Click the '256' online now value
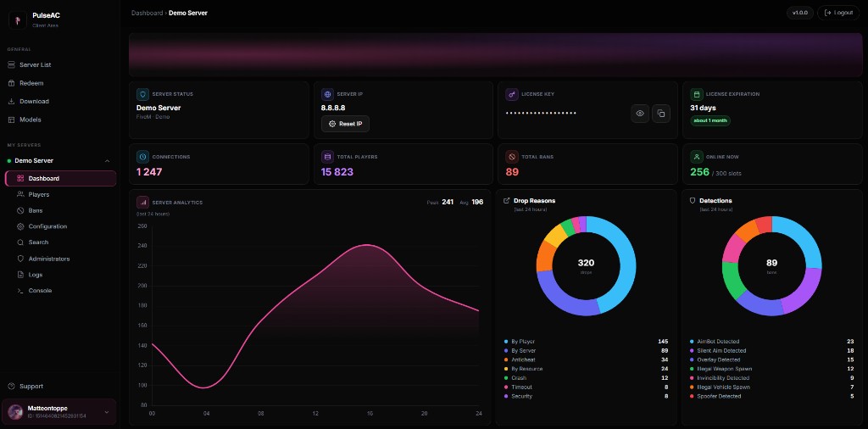Screen dimensions: 868x429 coord(699,172)
